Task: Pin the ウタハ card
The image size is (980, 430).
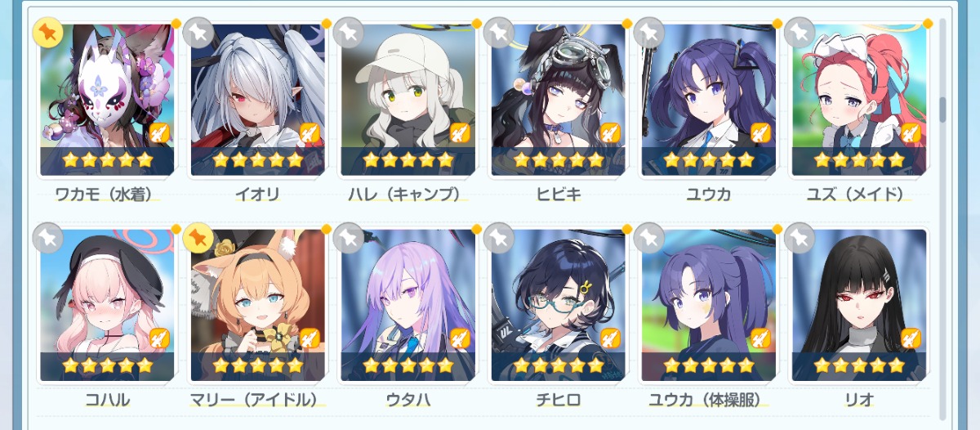Action: (349, 239)
